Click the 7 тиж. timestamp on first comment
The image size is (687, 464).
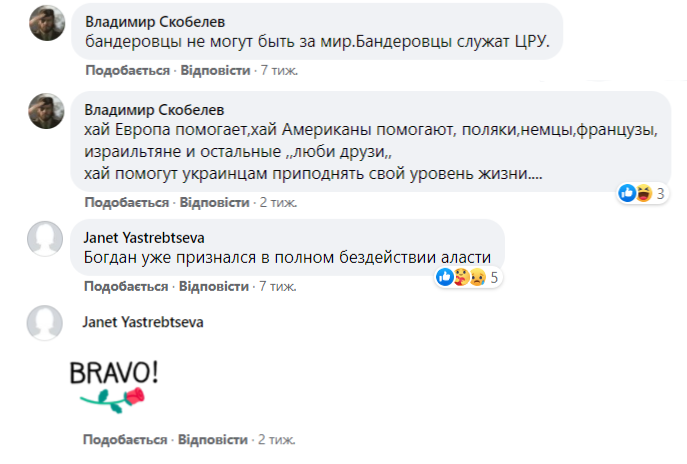tap(279, 71)
